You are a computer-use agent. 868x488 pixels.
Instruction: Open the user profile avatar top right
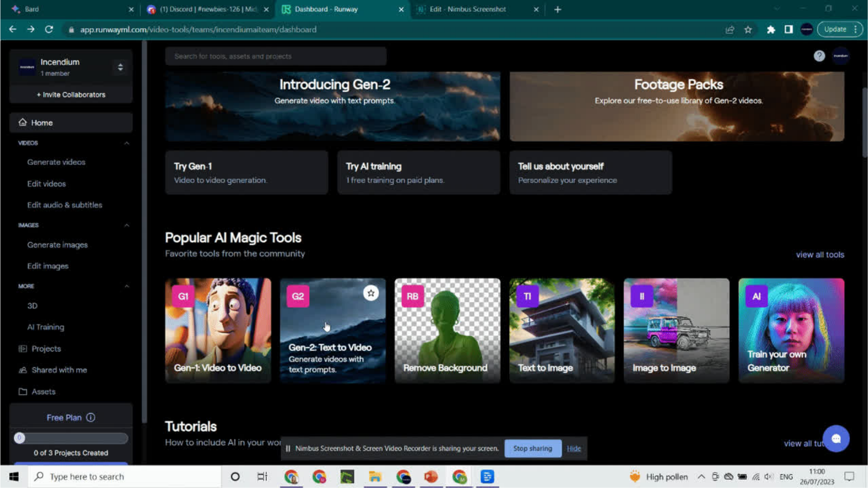coord(841,56)
